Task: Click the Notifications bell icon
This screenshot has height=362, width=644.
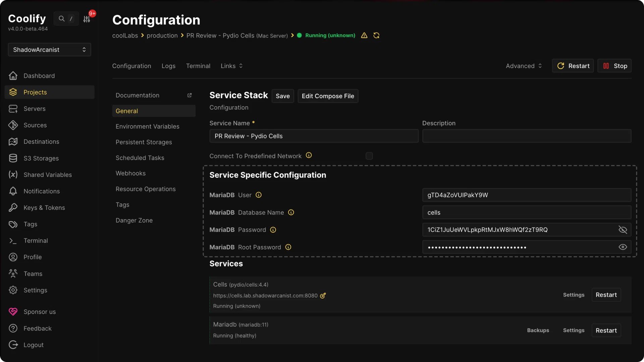Action: [x=13, y=191]
